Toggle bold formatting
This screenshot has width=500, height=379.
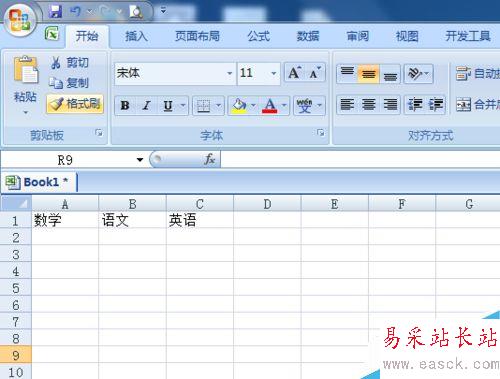pyautogui.click(x=125, y=106)
